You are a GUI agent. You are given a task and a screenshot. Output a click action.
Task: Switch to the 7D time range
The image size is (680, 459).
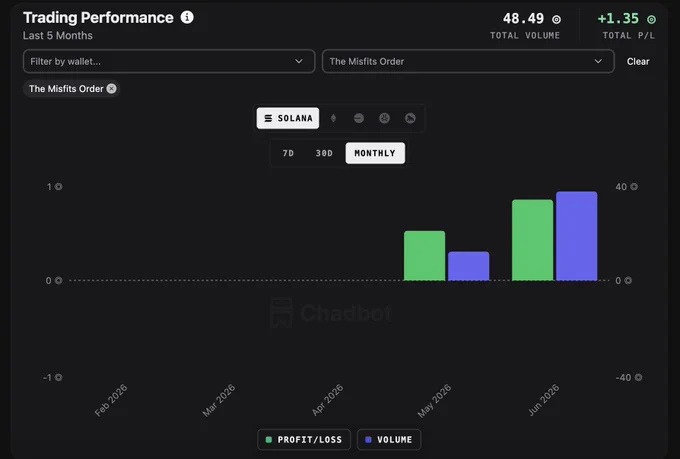tap(288, 153)
